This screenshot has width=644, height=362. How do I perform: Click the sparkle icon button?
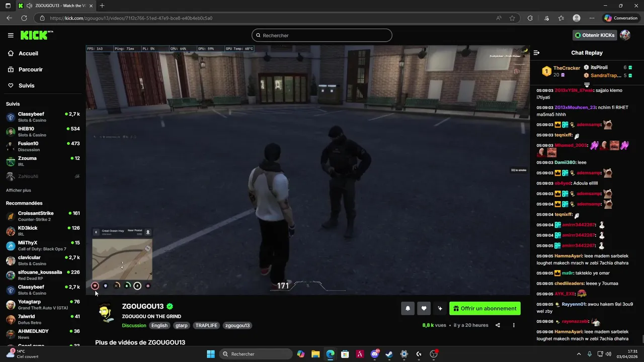point(440,309)
